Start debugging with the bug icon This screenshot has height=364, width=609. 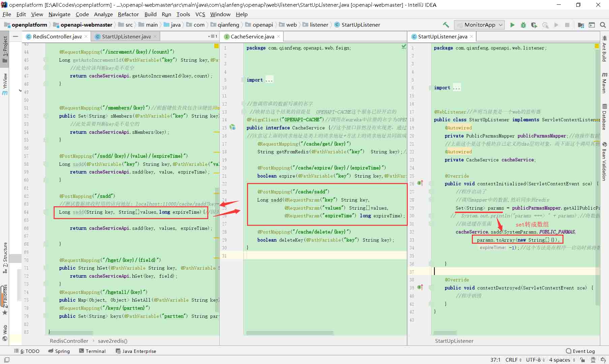523,25
